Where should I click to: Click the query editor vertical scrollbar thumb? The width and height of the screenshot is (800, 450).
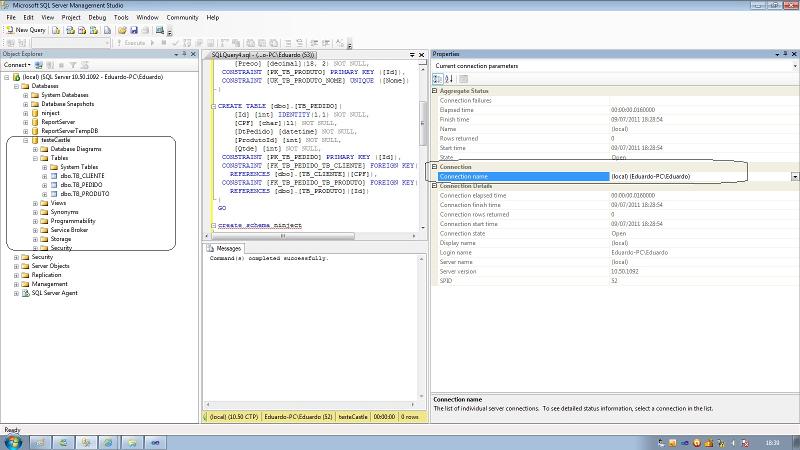click(422, 123)
